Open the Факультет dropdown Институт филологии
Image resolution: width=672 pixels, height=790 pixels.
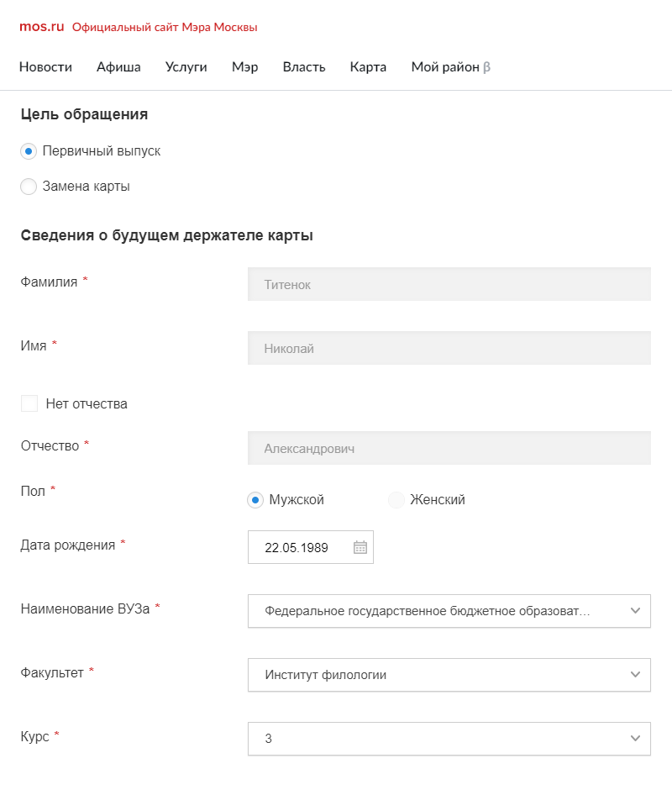point(449,675)
